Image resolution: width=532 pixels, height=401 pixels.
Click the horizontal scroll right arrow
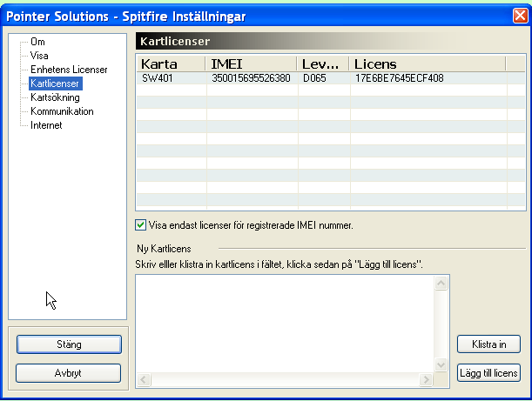[426, 379]
